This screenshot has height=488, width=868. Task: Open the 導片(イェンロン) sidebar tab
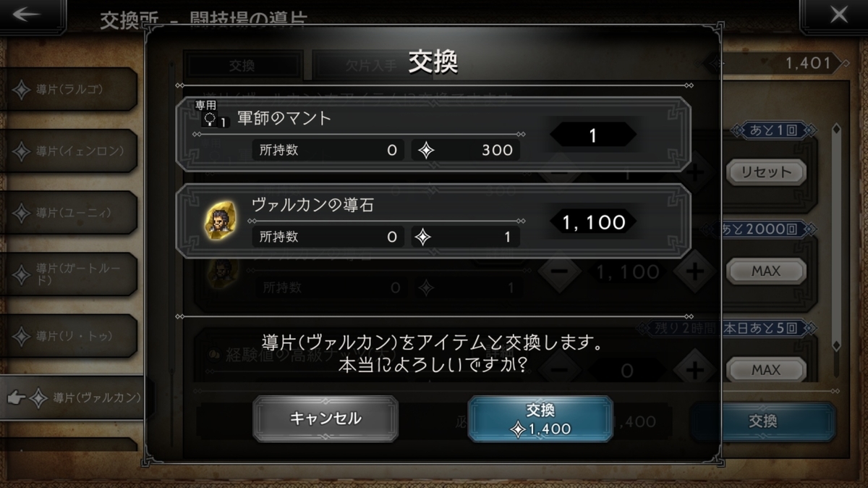67,151
